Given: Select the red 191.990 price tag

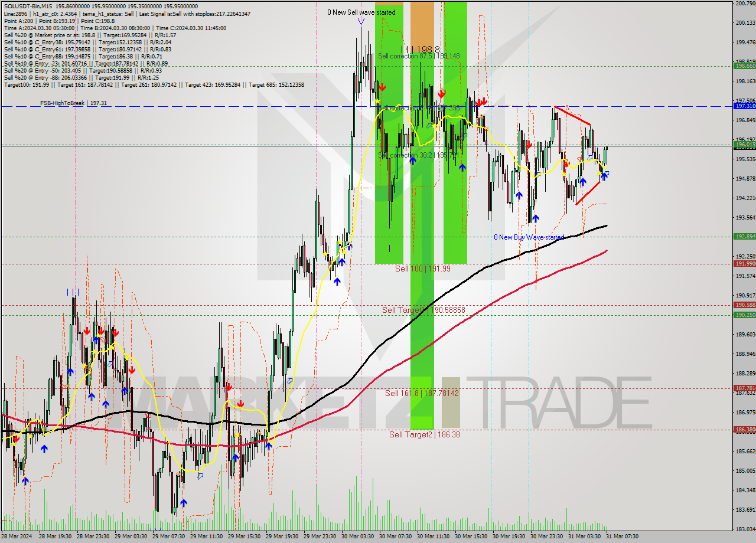Looking at the screenshot, I should (745, 264).
